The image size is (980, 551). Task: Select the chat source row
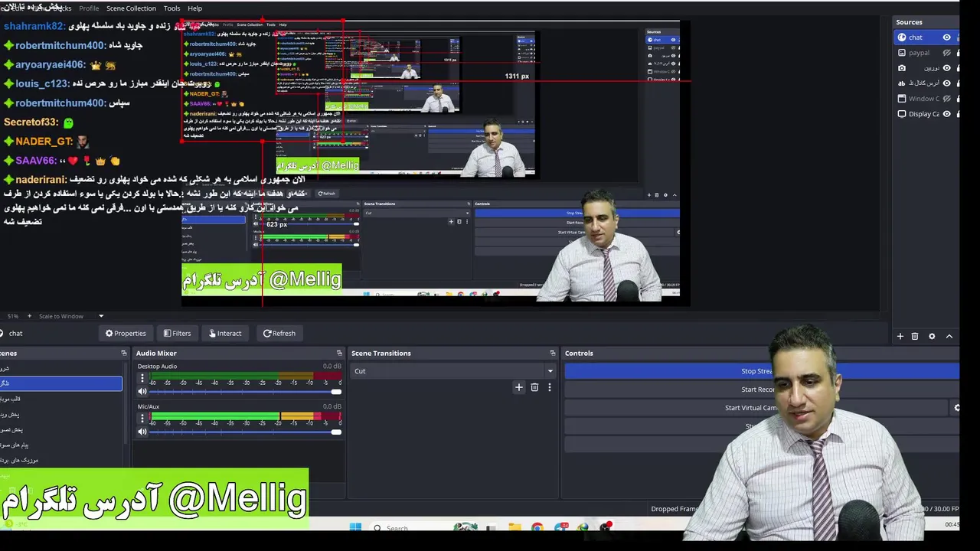927,37
